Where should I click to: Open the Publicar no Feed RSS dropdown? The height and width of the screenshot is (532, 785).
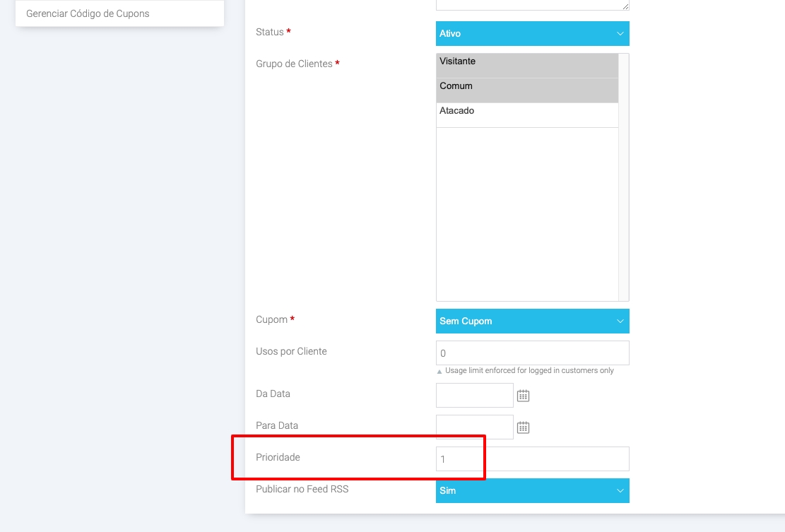532,490
